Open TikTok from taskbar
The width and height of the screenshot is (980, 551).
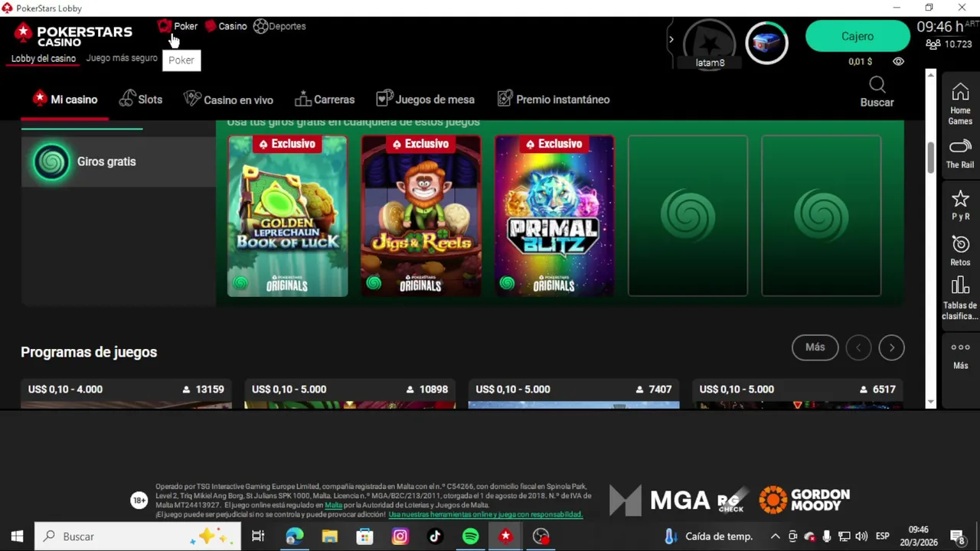pos(435,536)
